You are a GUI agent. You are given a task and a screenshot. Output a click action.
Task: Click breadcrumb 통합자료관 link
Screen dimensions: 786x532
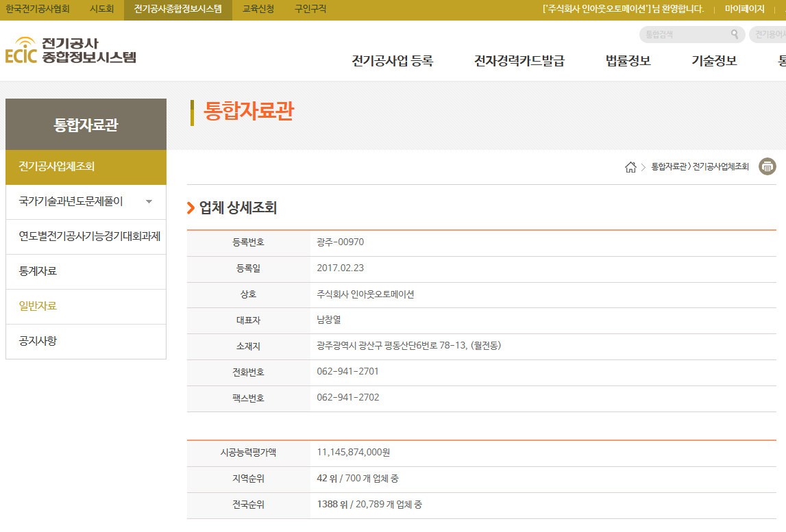[670, 167]
